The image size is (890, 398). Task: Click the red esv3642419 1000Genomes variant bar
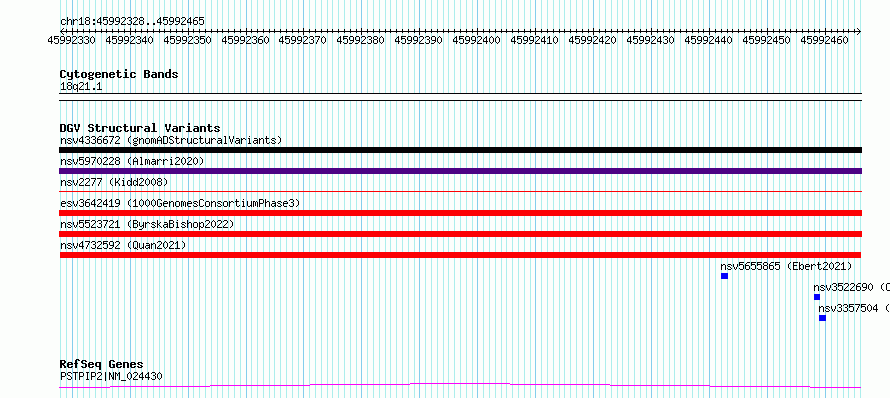(x=460, y=213)
